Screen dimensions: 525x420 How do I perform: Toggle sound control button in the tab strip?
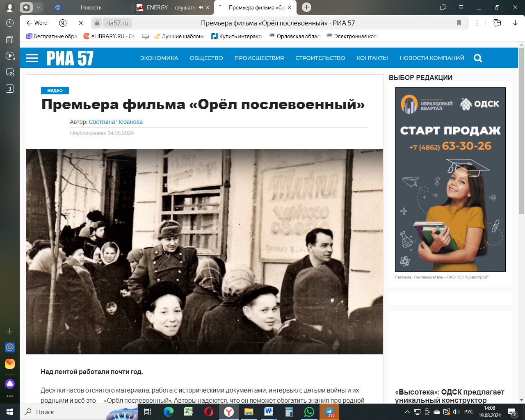(26, 7)
